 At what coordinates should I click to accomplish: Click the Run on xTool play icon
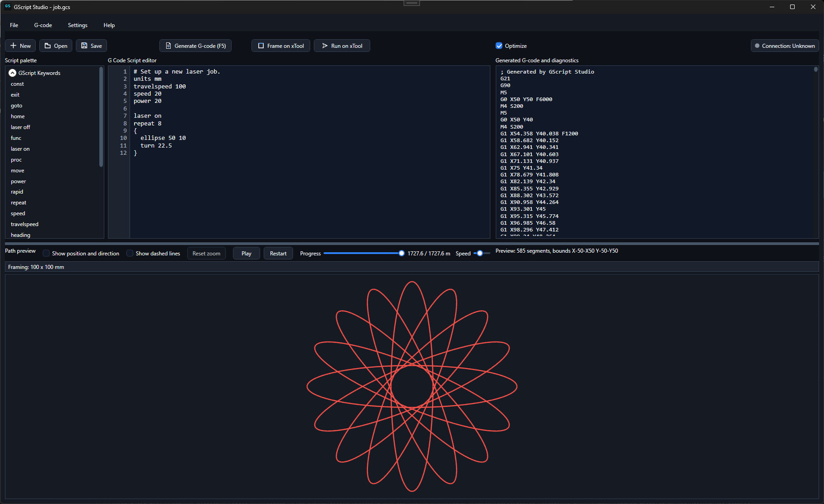click(x=325, y=46)
